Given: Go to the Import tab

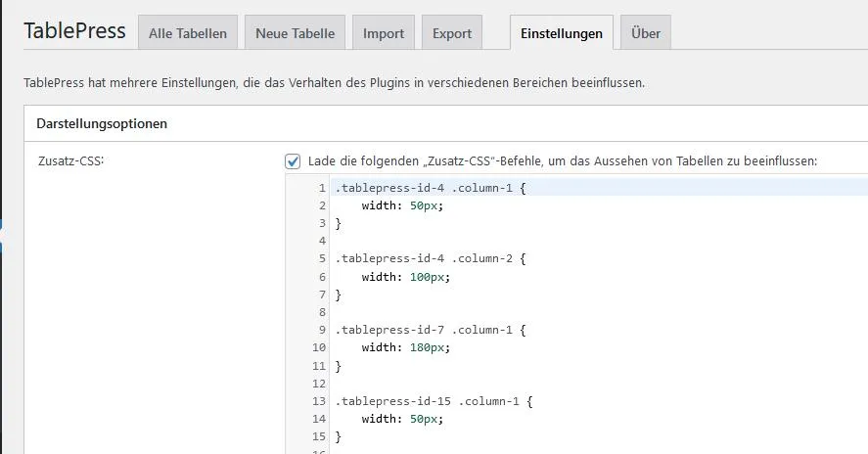Looking at the screenshot, I should tap(384, 32).
